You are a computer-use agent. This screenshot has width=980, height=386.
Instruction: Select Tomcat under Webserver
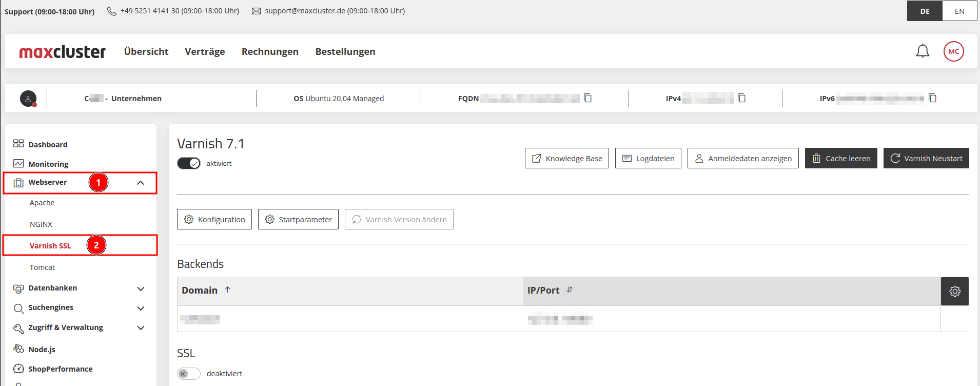(42, 267)
